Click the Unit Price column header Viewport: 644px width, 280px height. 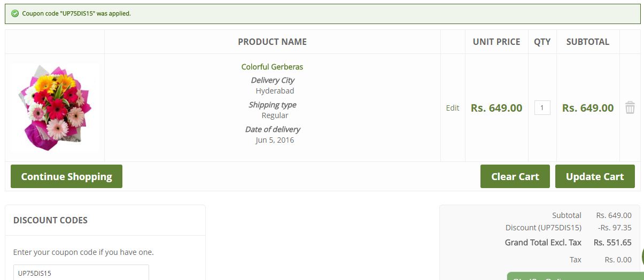pos(496,42)
